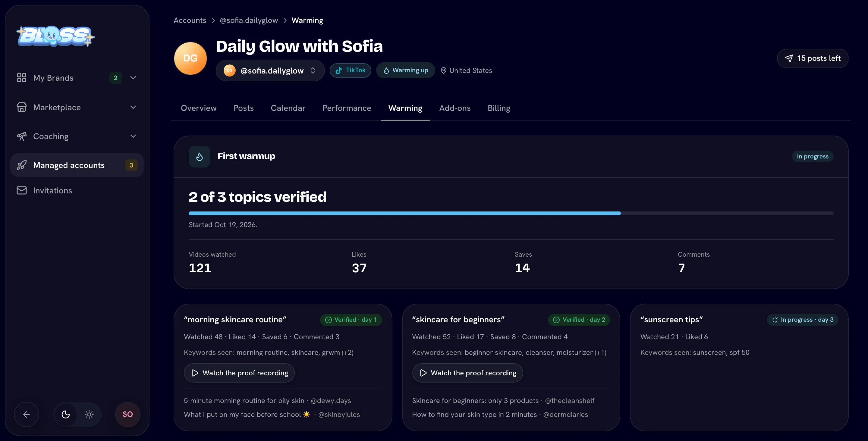Screen dimensions: 868x441
Task: Watch proof recording for morning skincare routine
Action: 239,373
